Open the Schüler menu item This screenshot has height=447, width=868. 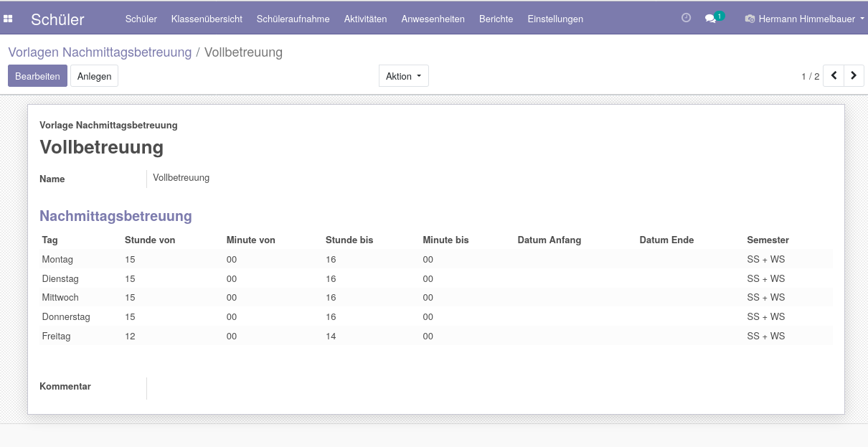click(141, 19)
